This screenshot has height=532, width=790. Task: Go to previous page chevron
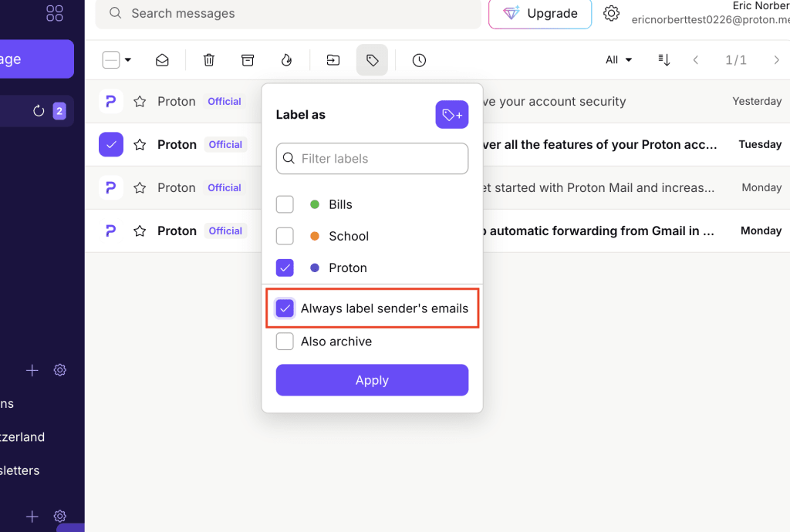(x=696, y=60)
